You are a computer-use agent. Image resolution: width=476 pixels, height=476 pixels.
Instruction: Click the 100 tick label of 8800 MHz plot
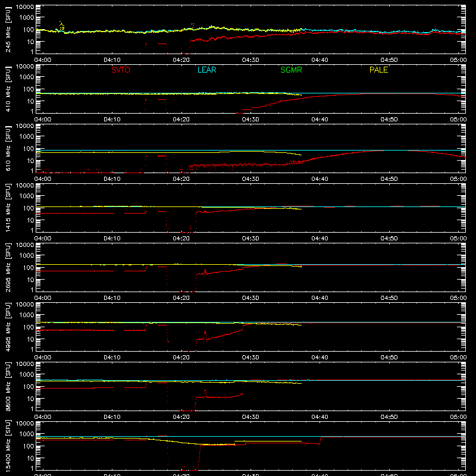pos(29,387)
